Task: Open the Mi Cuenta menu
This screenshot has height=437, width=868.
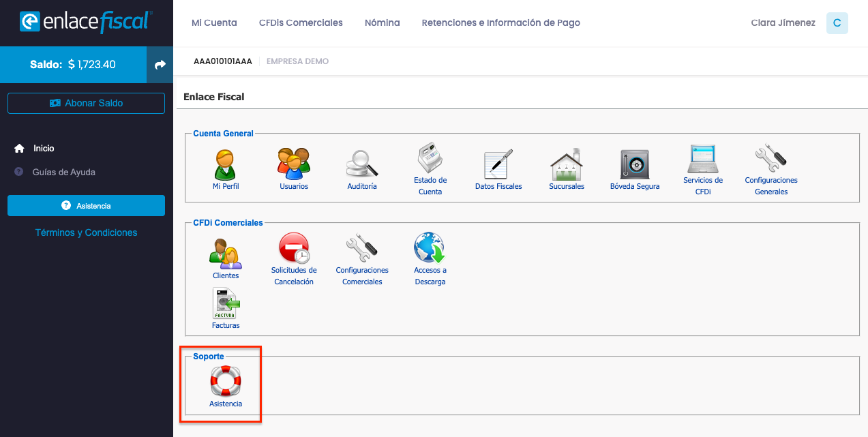Action: pos(214,22)
